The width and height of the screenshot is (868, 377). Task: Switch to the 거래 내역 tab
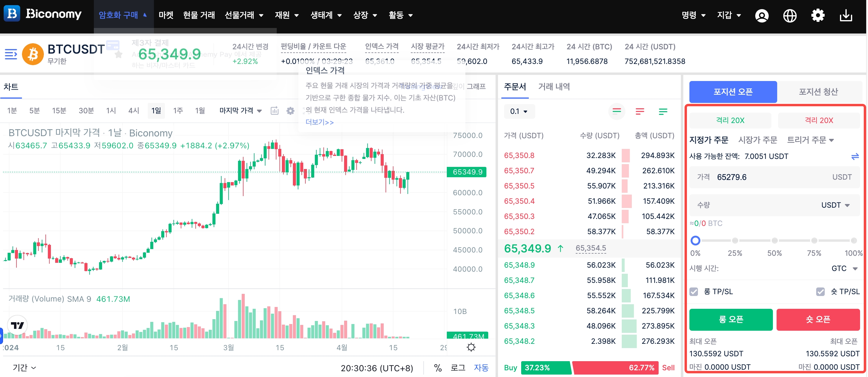pyautogui.click(x=554, y=87)
